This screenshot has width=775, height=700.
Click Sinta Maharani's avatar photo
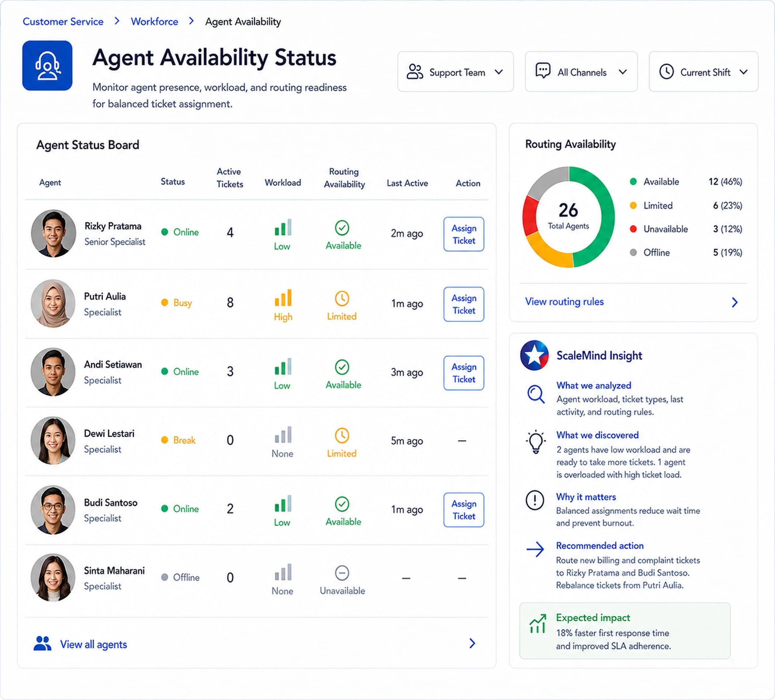click(53, 577)
